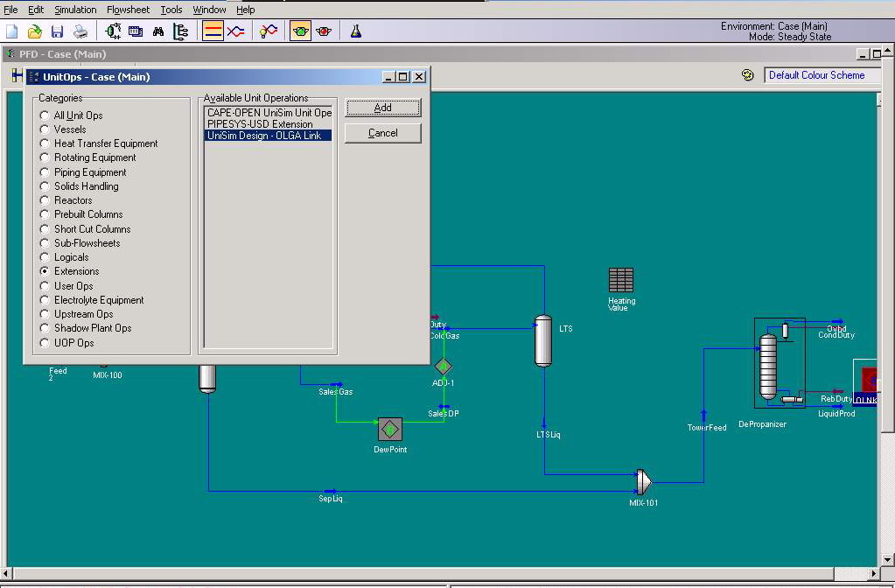
Task: Save the case with the floppy icon
Action: tap(57, 31)
